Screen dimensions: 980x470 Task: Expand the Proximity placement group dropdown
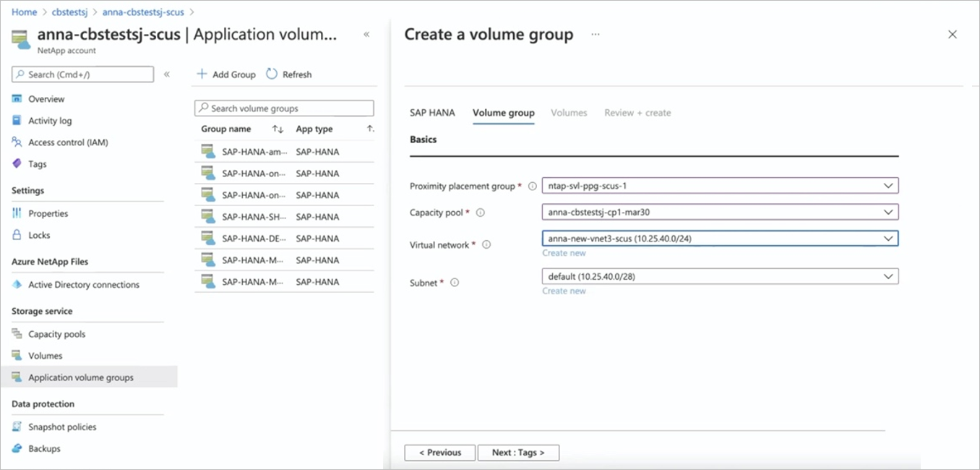point(721,186)
